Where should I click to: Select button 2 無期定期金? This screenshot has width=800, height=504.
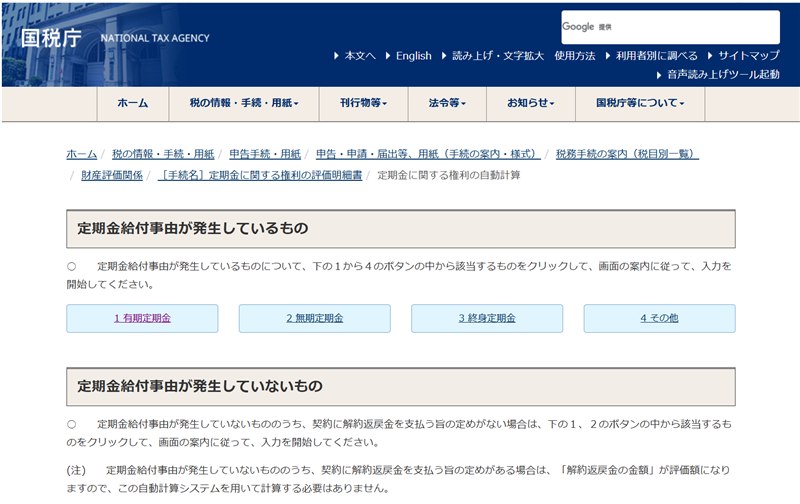pyautogui.click(x=315, y=319)
